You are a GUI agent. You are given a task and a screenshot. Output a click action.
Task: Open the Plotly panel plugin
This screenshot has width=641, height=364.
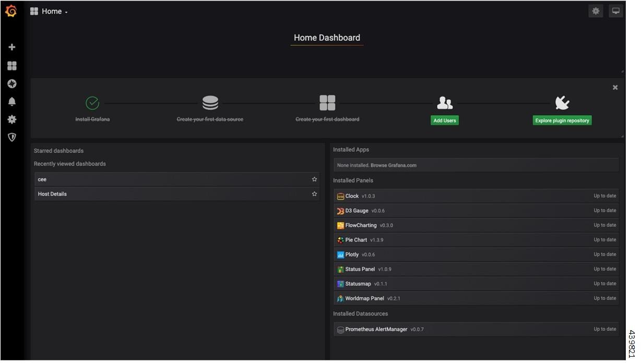pos(476,254)
